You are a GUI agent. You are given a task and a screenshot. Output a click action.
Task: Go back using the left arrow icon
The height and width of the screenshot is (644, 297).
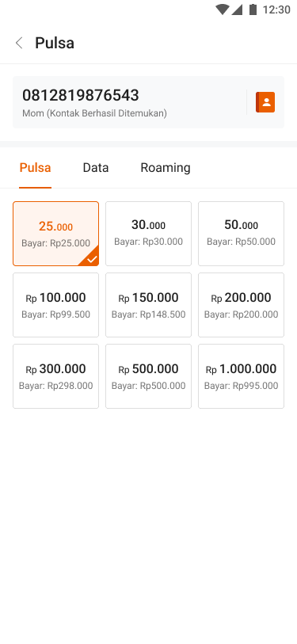click(19, 43)
